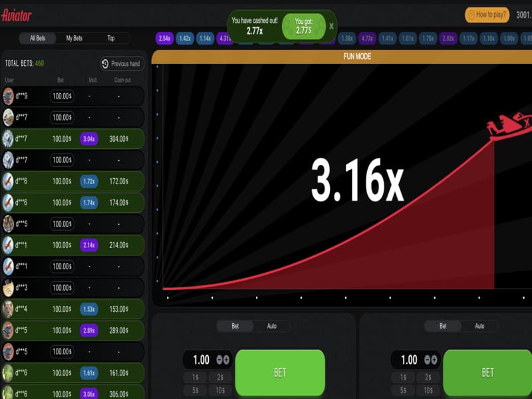Click the 2.14x multiplier badge in bets list

point(89,245)
